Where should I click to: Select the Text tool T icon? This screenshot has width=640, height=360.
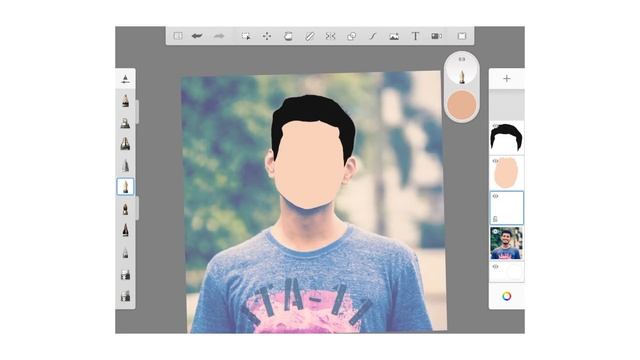(415, 36)
